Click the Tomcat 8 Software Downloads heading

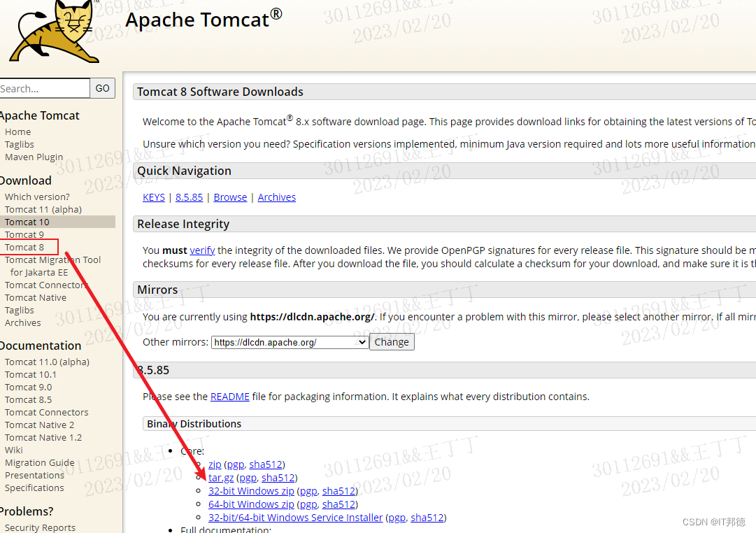pyautogui.click(x=220, y=92)
